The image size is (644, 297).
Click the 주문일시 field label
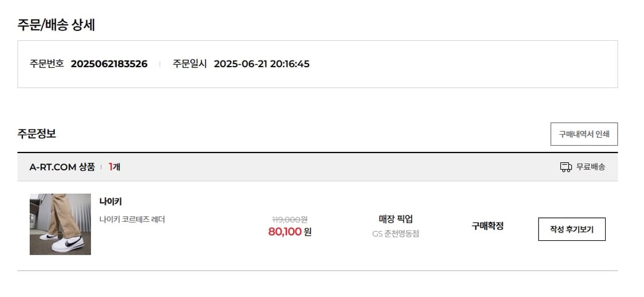(189, 64)
